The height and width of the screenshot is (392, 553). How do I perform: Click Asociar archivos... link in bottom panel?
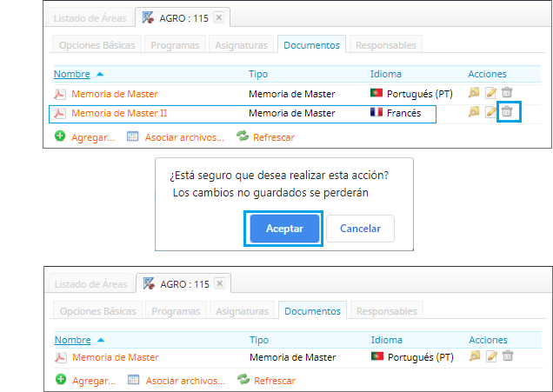click(x=185, y=381)
